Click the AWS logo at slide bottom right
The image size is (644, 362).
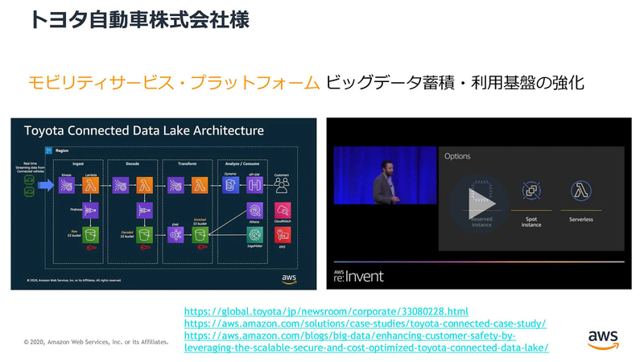tap(603, 339)
